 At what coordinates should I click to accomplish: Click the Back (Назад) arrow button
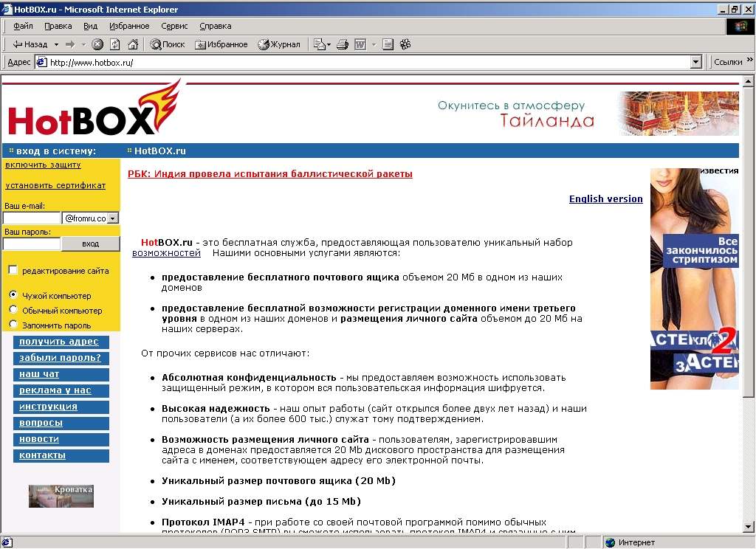click(x=30, y=44)
